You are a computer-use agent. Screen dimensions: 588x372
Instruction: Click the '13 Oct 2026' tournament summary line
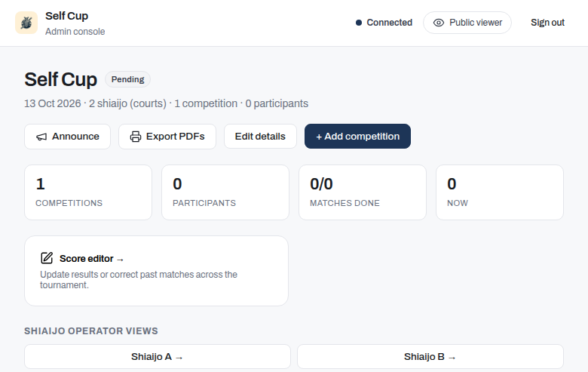(166, 103)
